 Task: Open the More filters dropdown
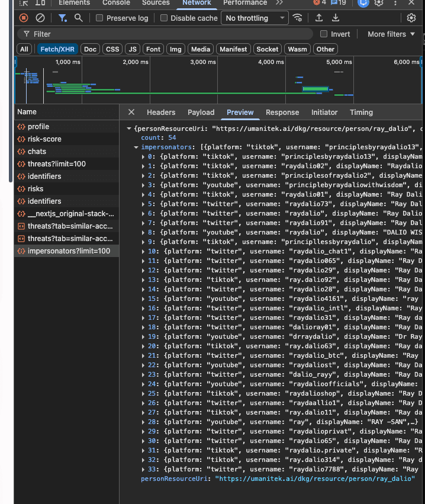pyautogui.click(x=391, y=34)
